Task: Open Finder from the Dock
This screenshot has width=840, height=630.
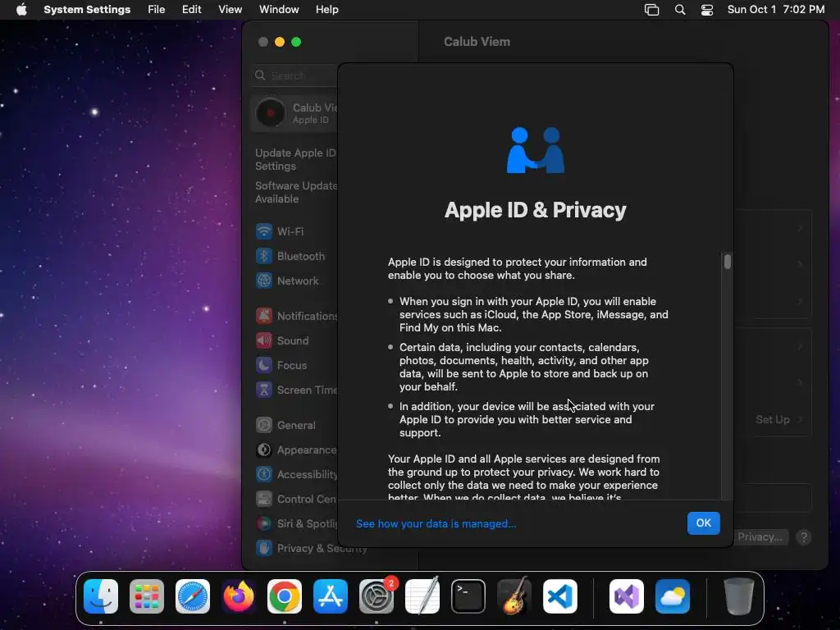Action: click(x=101, y=596)
